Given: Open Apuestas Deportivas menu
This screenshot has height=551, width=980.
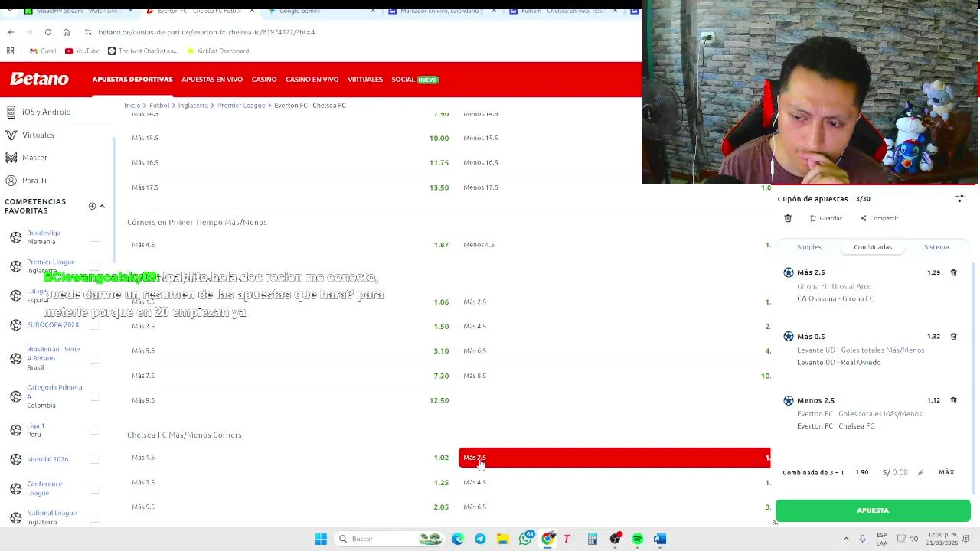Looking at the screenshot, I should click(132, 80).
